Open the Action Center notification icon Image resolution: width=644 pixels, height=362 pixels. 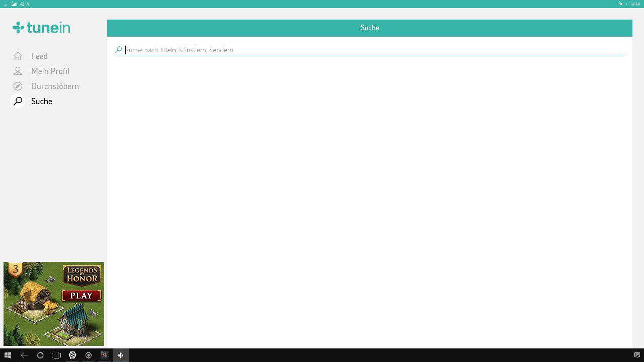637,355
